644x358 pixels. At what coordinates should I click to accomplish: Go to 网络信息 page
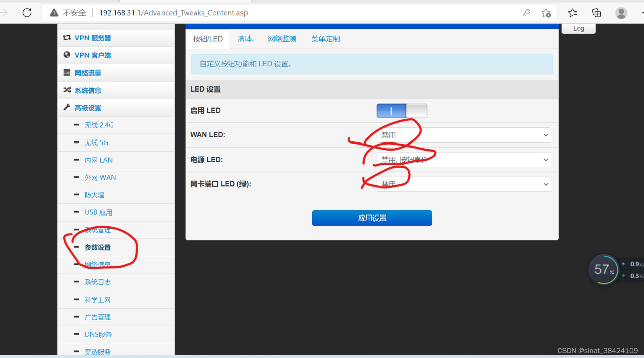click(x=98, y=265)
